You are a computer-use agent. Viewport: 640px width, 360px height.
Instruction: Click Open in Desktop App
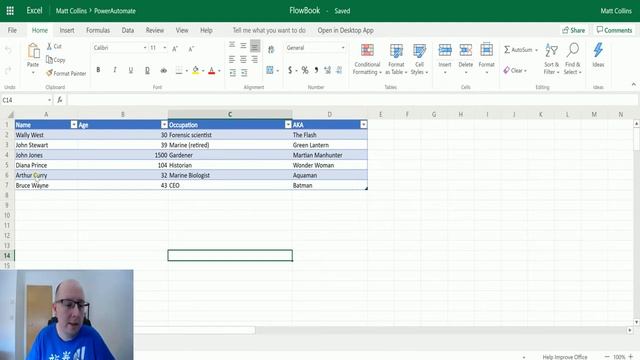pos(345,30)
